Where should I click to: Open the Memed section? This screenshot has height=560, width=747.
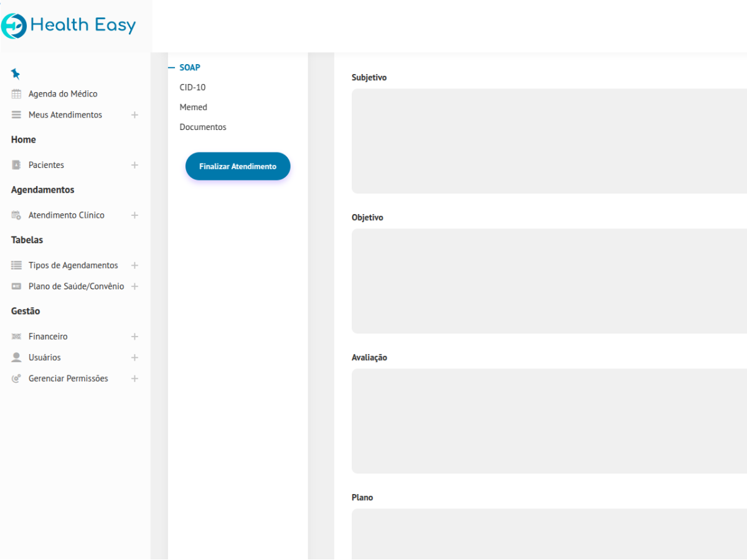[x=193, y=107]
